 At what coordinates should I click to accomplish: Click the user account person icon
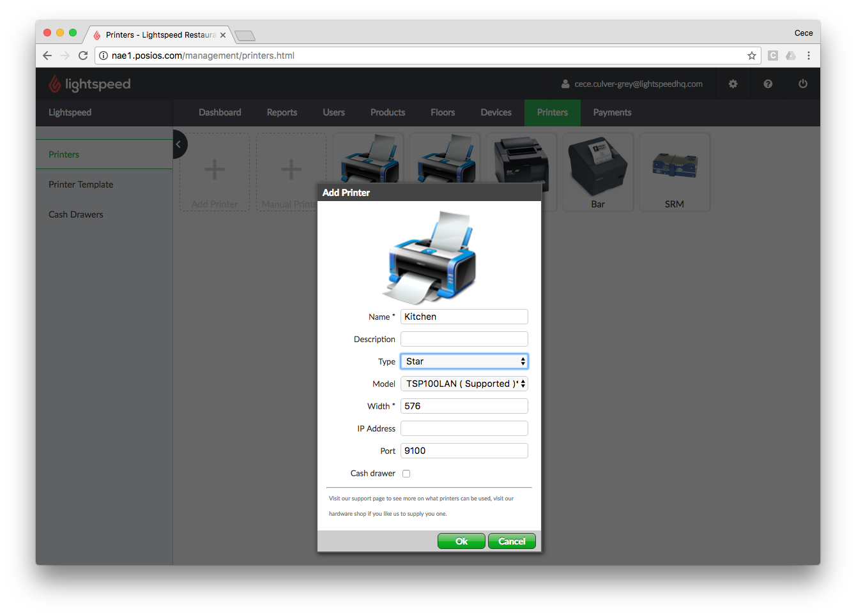(x=565, y=84)
